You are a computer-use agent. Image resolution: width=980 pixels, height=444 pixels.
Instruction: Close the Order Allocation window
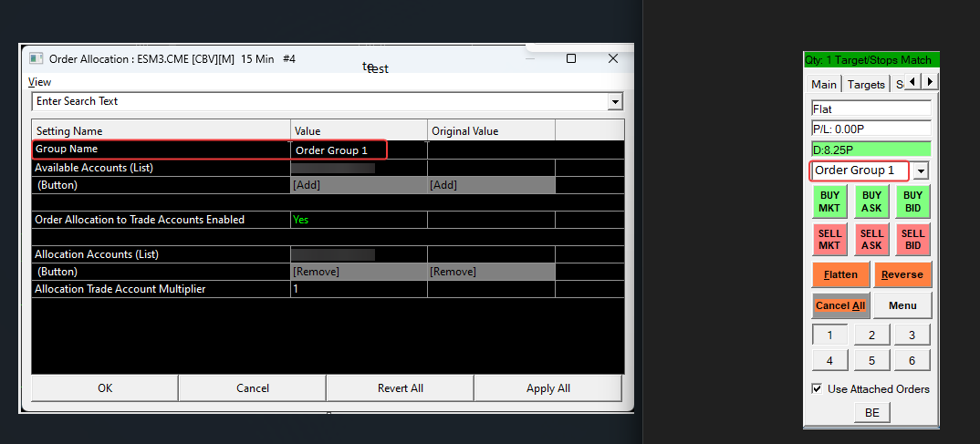coord(613,58)
